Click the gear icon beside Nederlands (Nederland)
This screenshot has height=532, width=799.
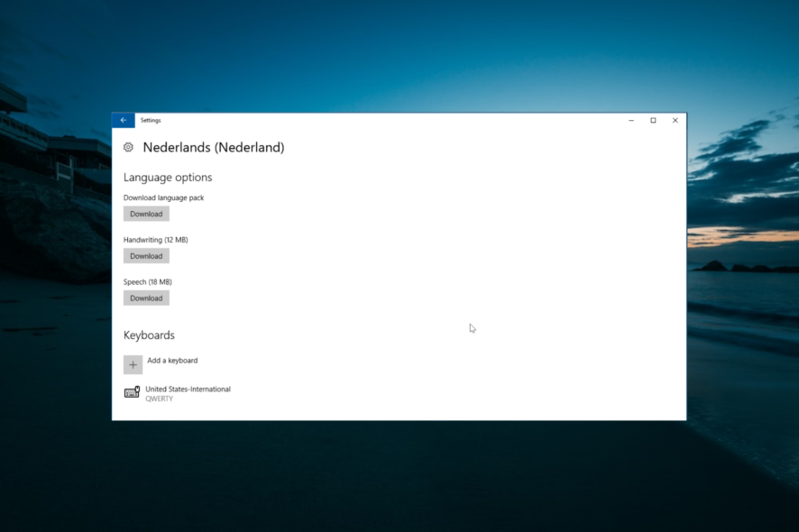[x=128, y=147]
